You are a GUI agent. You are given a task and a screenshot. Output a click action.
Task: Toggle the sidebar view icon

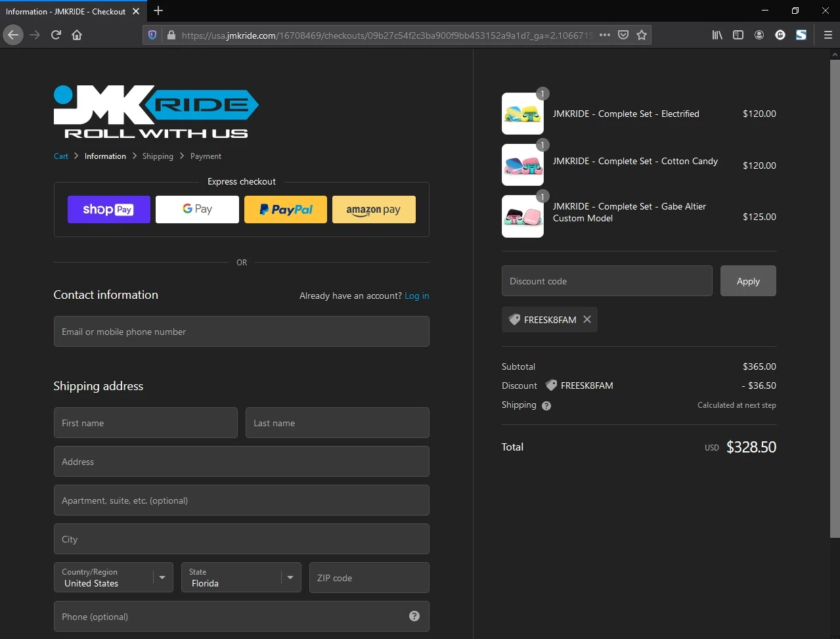pos(738,35)
